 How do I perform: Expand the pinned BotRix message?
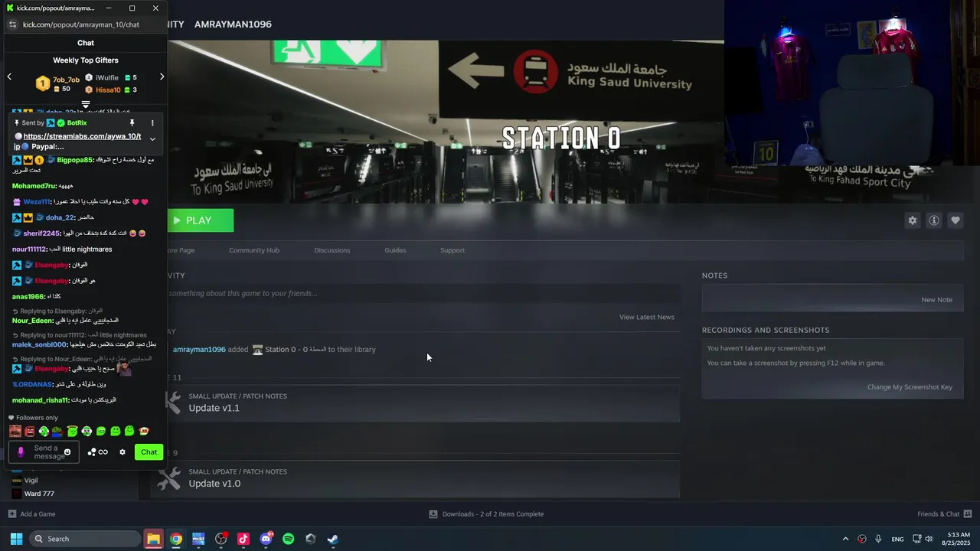[152, 139]
